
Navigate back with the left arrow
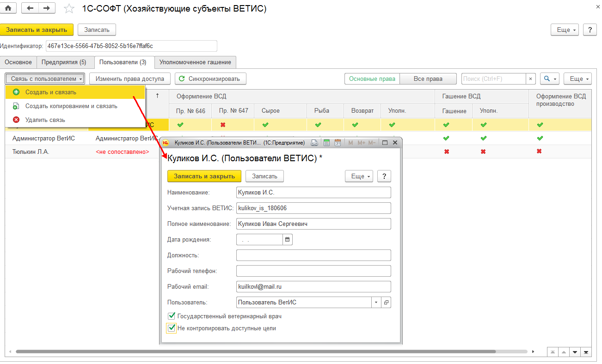pyautogui.click(x=30, y=8)
